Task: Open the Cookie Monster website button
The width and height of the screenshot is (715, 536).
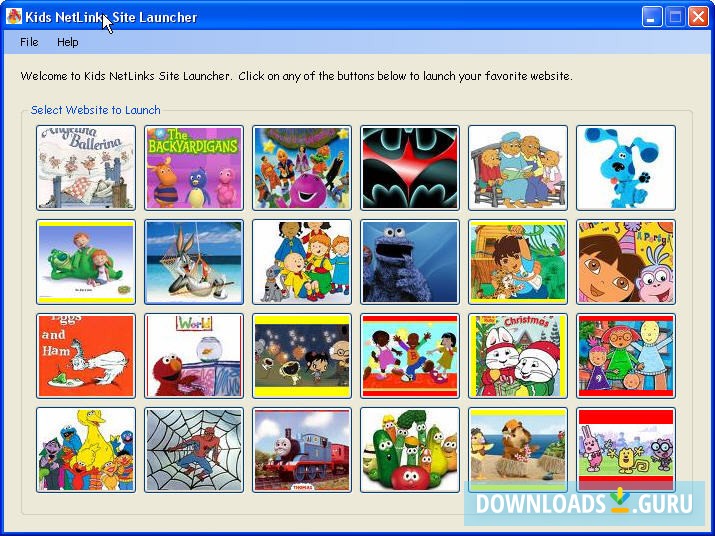Action: coord(410,262)
